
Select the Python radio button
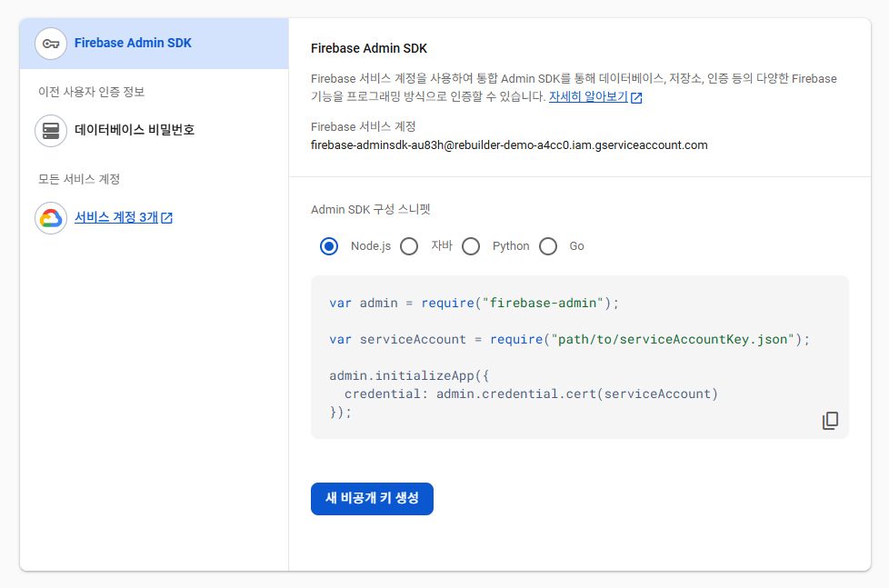tap(471, 246)
